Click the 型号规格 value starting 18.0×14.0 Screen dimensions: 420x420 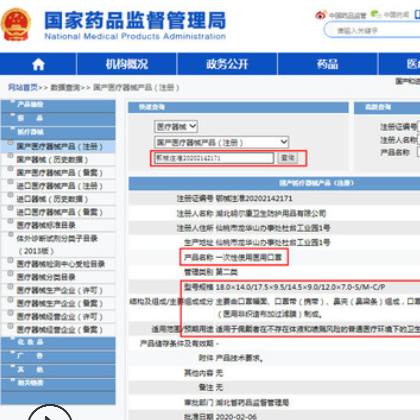[x=300, y=287]
